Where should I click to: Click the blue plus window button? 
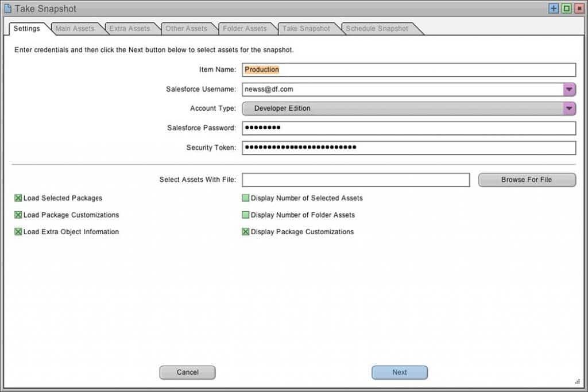[554, 8]
